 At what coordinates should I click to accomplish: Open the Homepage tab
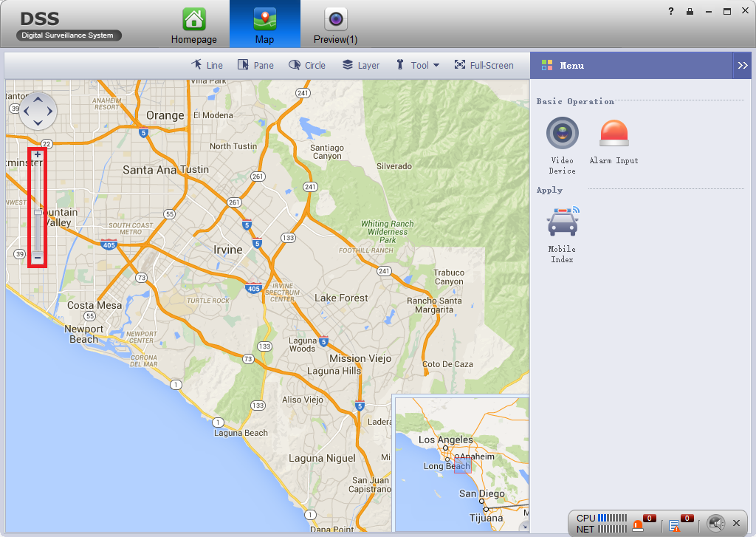coord(194,25)
